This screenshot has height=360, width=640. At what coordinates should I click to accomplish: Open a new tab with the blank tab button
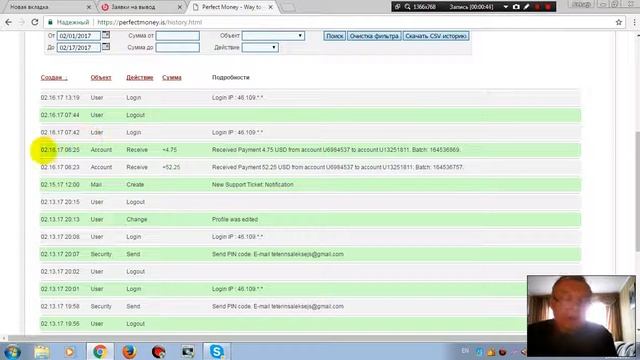click(x=289, y=7)
